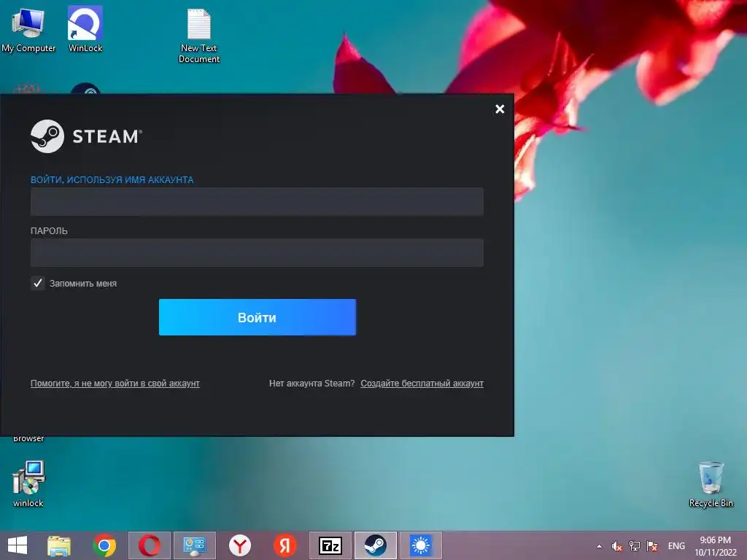Toggle the "Запомнить меня" checkbox
Image resolution: width=747 pixels, height=560 pixels.
pos(38,283)
